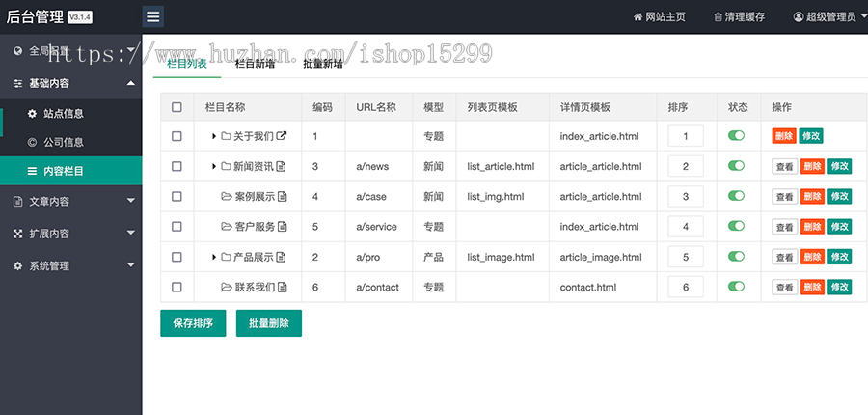The width and height of the screenshot is (868, 415).
Task: Click 查看 for 产品展示 row
Action: click(785, 257)
